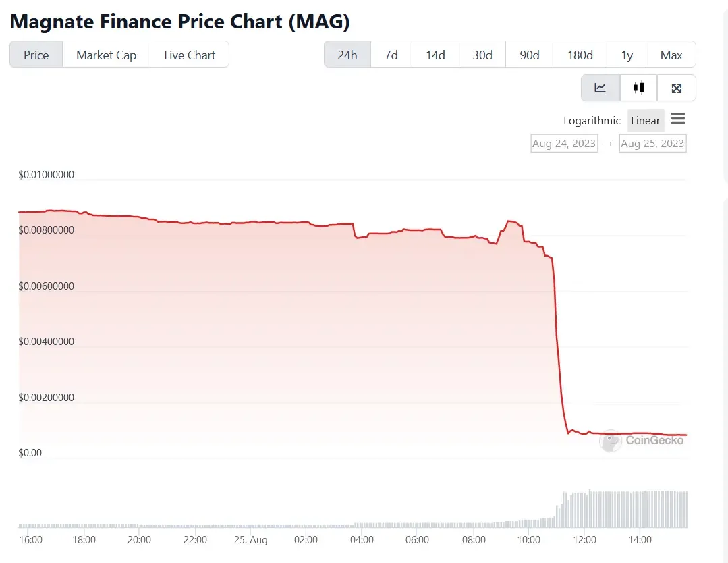Open the Aug 25, 2023 date picker
Viewport: 728px width, 563px height.
(x=652, y=143)
